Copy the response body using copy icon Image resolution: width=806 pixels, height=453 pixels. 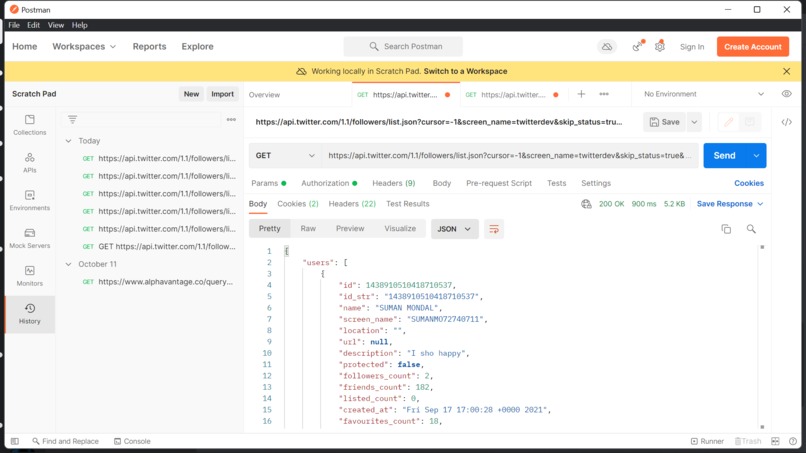click(x=726, y=229)
